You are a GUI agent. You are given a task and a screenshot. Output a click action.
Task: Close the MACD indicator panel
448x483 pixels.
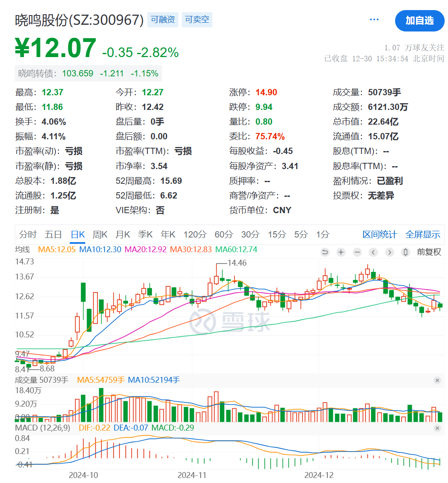coord(437,428)
